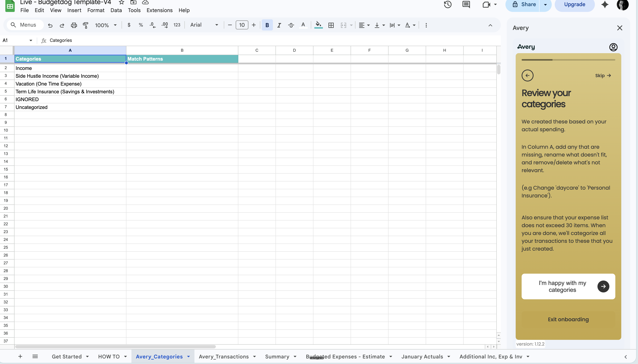
Task: Select the Print icon
Action: click(x=74, y=25)
